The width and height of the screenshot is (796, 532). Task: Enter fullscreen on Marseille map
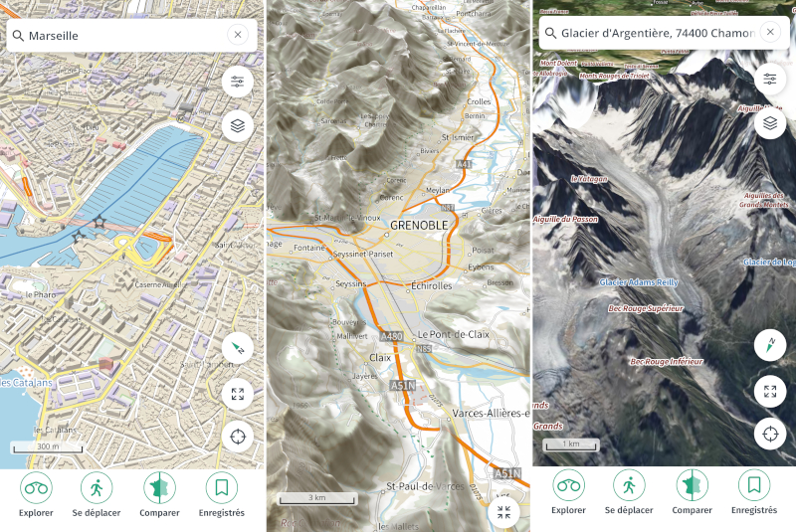coord(238,394)
